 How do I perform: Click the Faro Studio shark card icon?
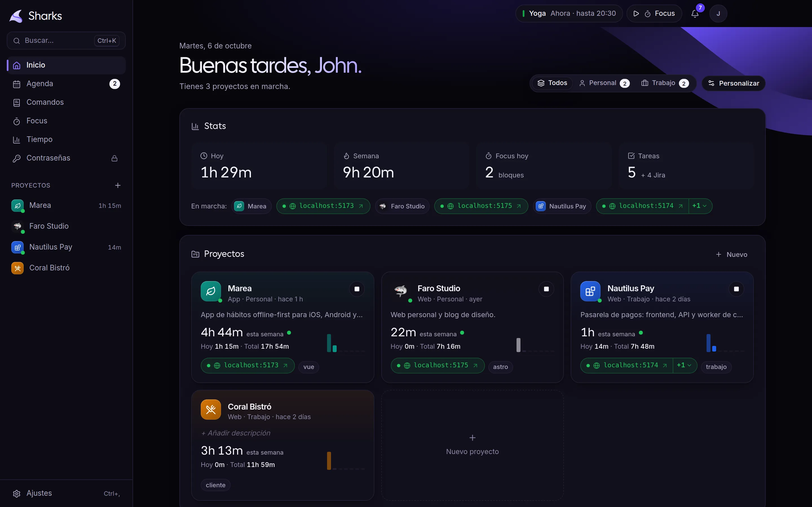tap(401, 291)
